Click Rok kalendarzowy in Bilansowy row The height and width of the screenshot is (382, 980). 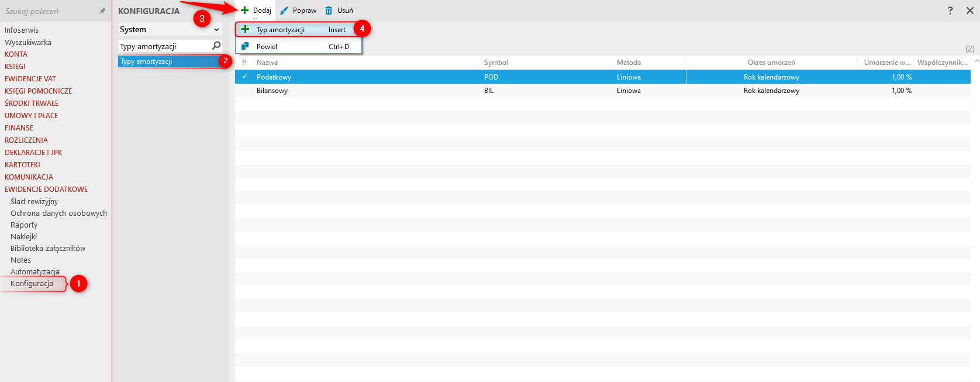pyautogui.click(x=771, y=90)
